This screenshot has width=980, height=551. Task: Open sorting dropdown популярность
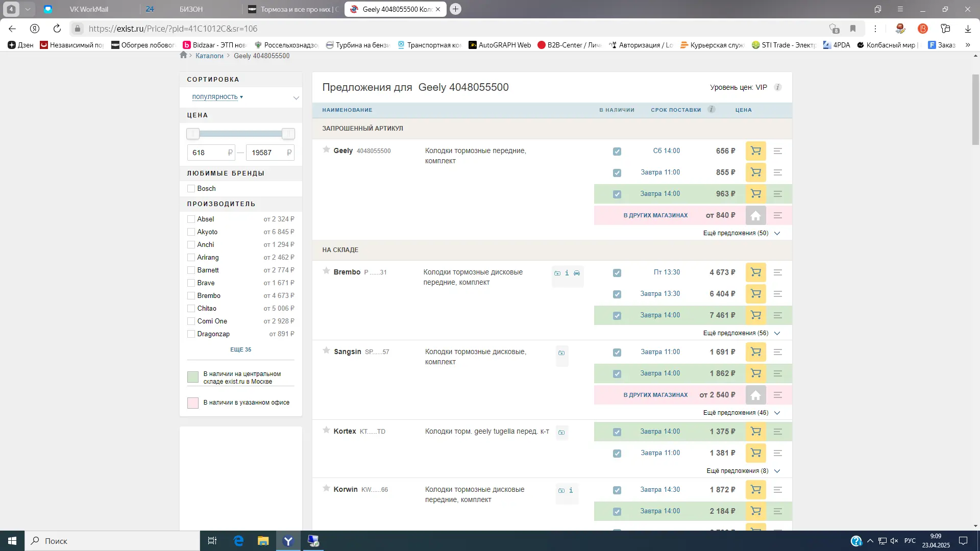[x=217, y=97]
